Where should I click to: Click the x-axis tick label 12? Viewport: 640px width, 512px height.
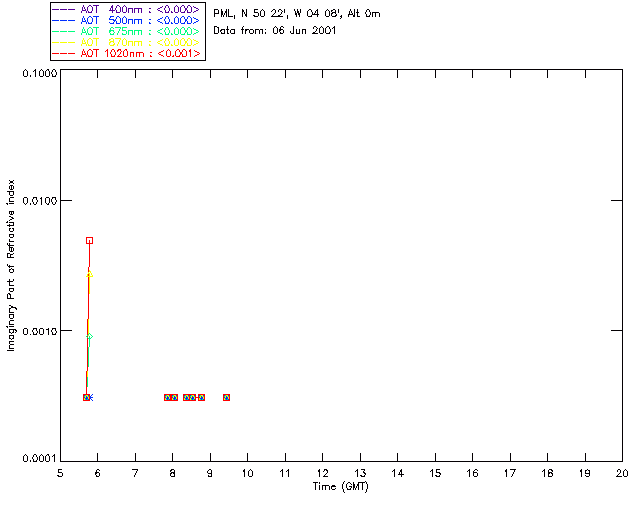(x=322, y=473)
